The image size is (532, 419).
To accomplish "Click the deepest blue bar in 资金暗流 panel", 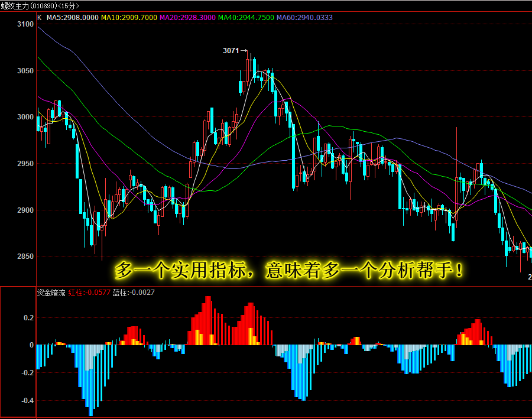I will pos(90,381).
